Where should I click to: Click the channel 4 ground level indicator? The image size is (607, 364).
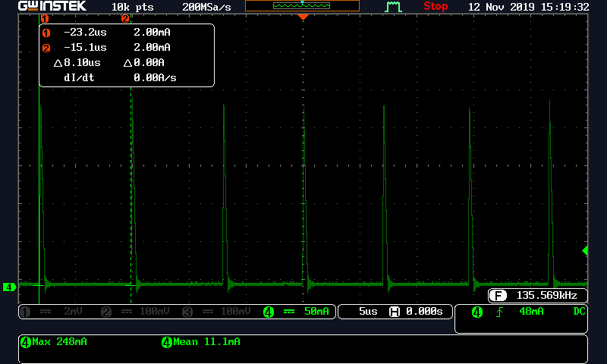9,287
